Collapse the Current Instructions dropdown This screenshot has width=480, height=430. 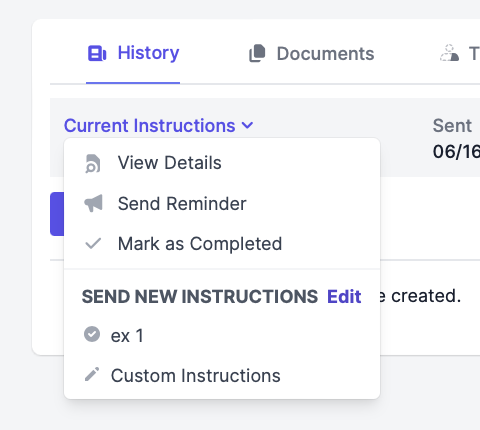point(159,126)
